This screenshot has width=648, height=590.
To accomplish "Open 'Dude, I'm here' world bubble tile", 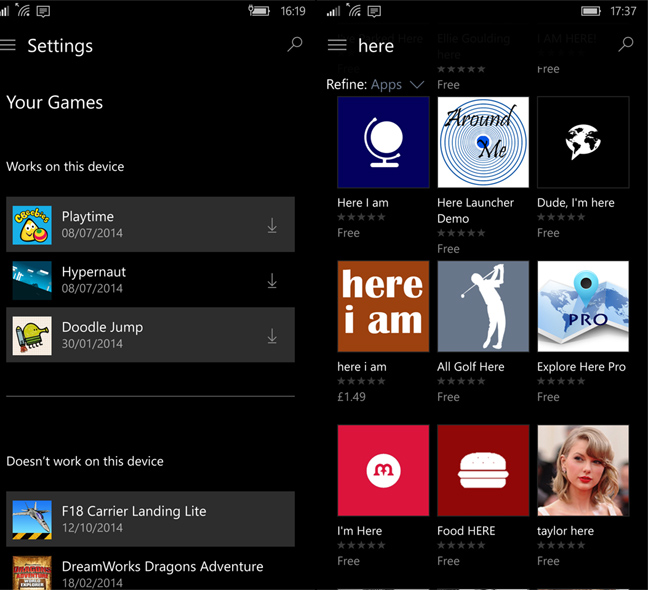I will (583, 143).
